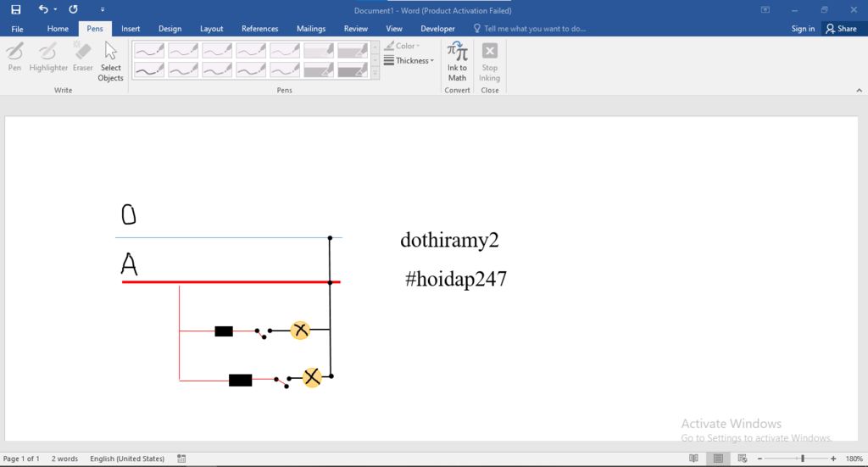The height and width of the screenshot is (467, 868).
Task: Pick first highlighter in top row
Action: coord(319,51)
